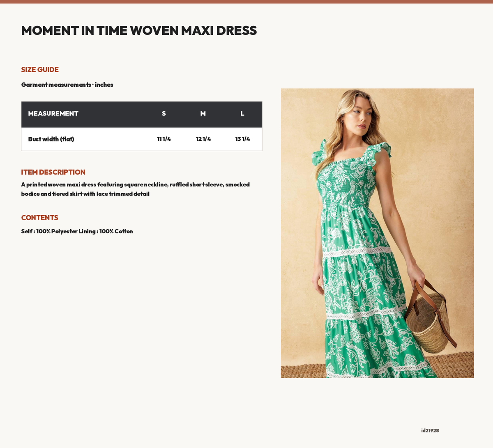Click the MEASUREMENT column header
The width and height of the screenshot is (493, 448).
point(53,114)
